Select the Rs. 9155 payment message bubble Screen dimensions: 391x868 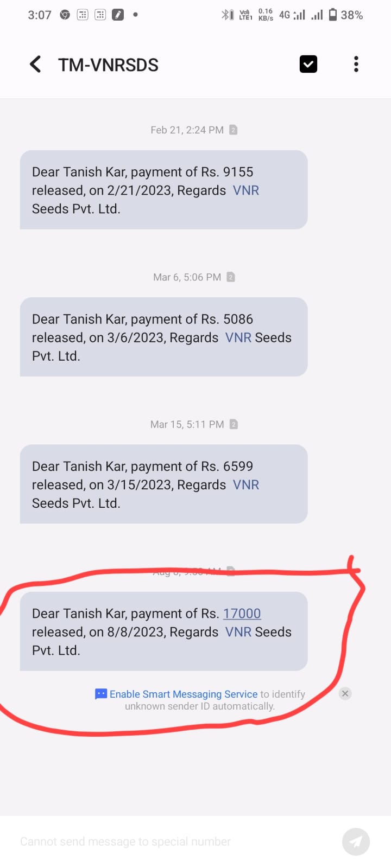(x=163, y=190)
